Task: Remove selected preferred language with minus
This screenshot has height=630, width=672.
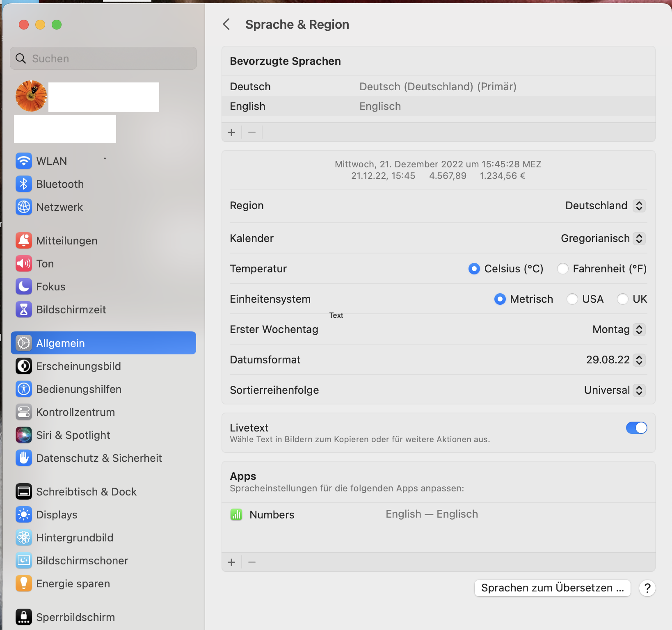Action: pyautogui.click(x=252, y=132)
